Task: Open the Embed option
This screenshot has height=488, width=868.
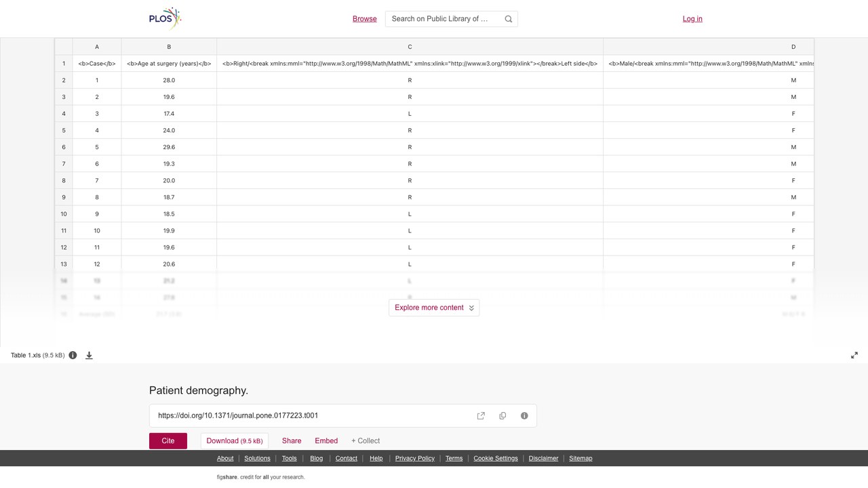Action: 326,441
